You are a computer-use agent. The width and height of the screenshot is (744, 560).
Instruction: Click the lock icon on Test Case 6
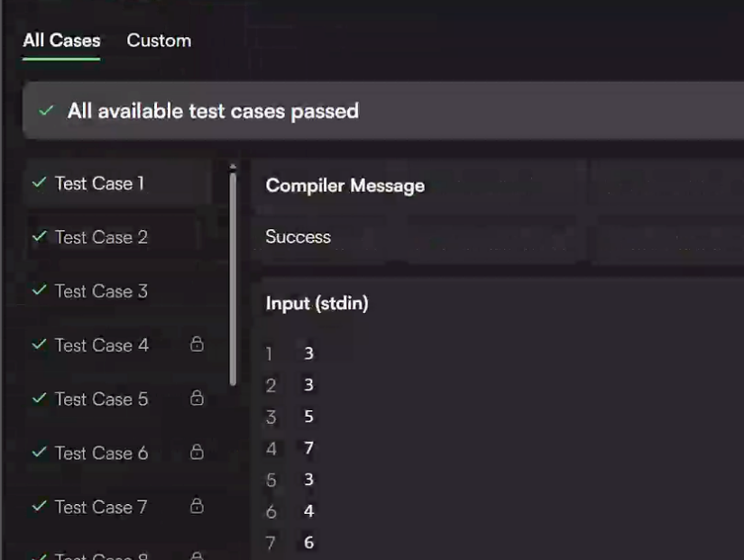coord(197,453)
